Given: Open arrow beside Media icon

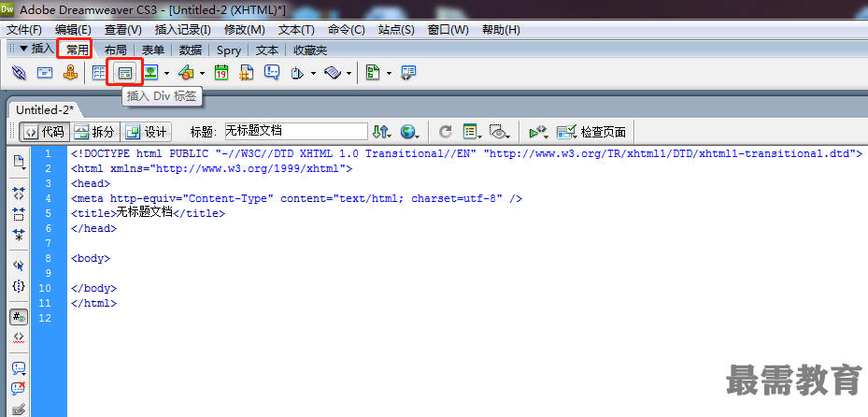Looking at the screenshot, I should click(202, 73).
